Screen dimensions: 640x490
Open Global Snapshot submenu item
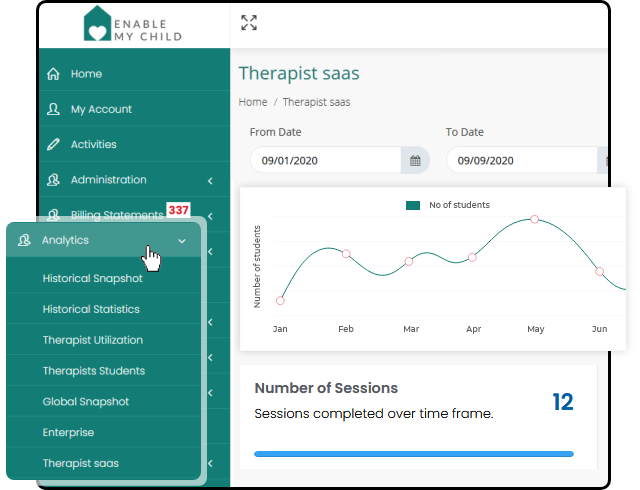[x=104, y=402]
